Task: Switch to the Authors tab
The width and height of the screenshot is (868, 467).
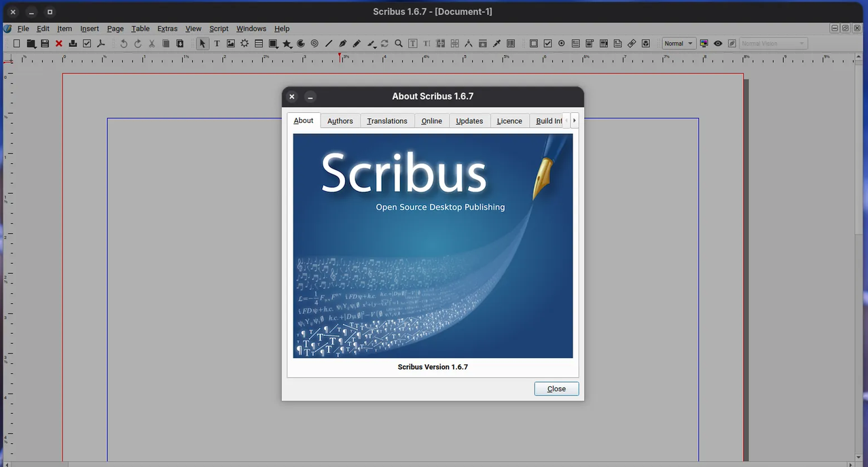Action: click(340, 121)
